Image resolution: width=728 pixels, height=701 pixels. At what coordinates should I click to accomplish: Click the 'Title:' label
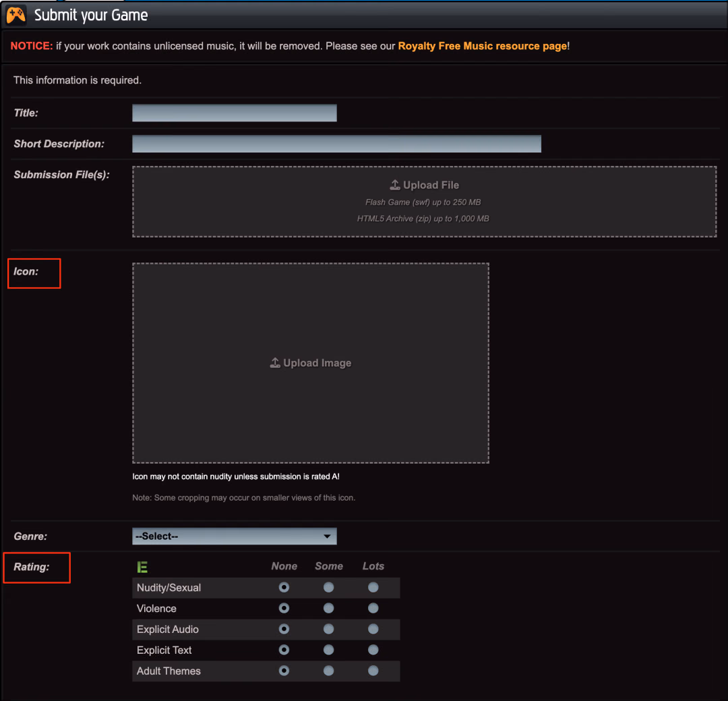coord(26,113)
